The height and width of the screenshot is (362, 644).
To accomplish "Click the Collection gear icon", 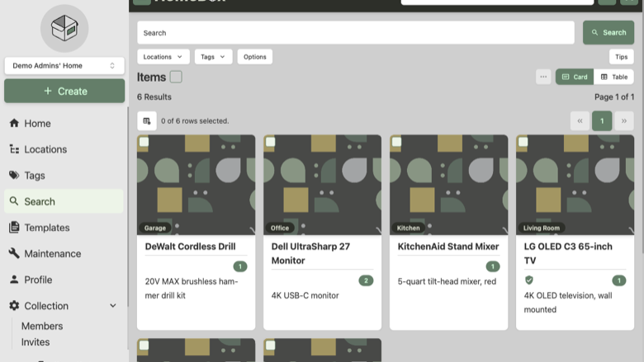I will (x=14, y=305).
